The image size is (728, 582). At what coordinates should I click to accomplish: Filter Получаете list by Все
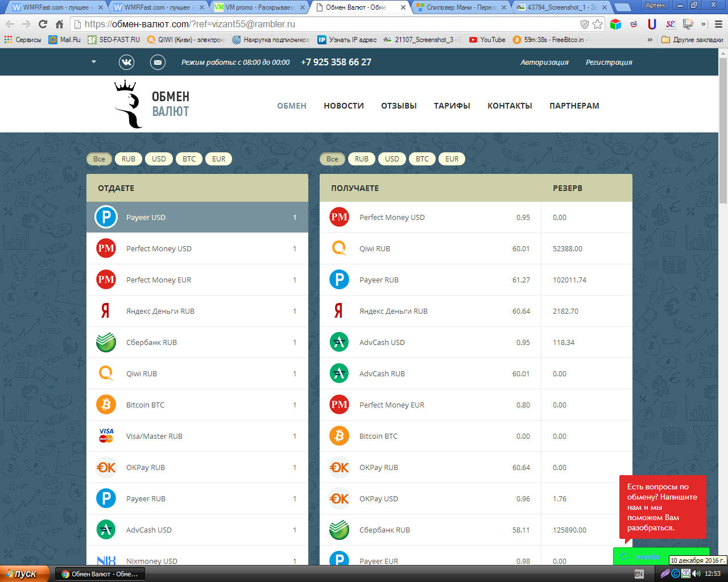click(332, 159)
